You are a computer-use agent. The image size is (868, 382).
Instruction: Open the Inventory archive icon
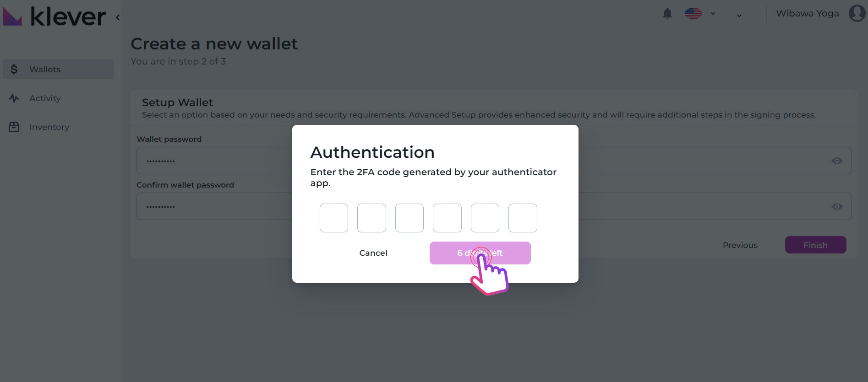pos(14,127)
